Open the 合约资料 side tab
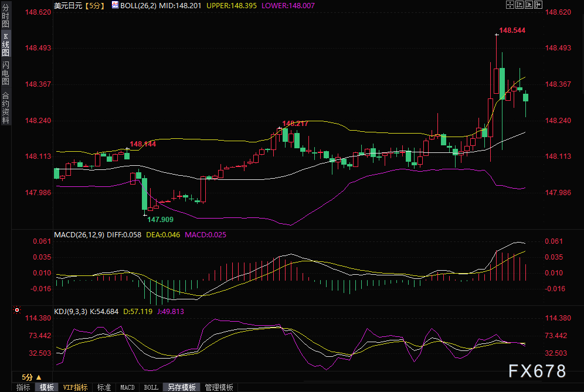584x392 pixels. click(x=6, y=108)
